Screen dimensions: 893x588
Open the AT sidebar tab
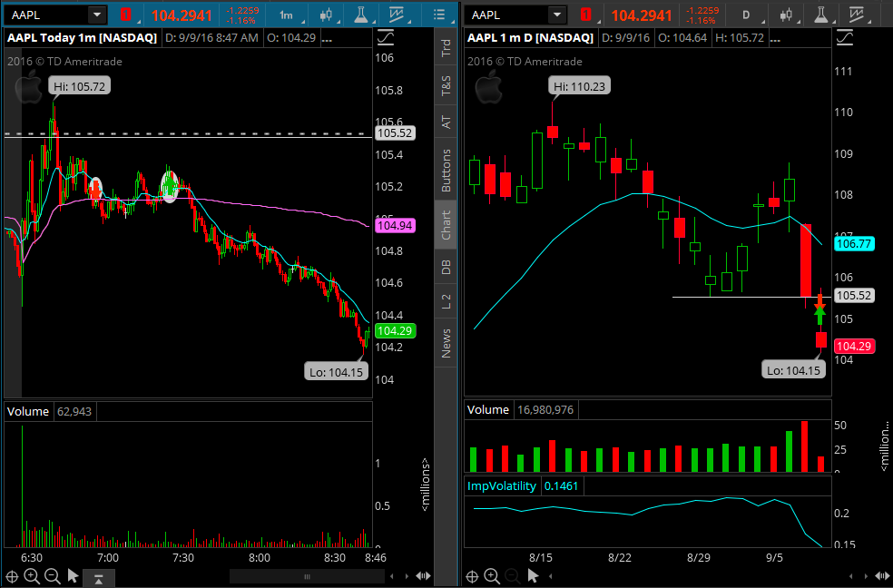[x=446, y=122]
